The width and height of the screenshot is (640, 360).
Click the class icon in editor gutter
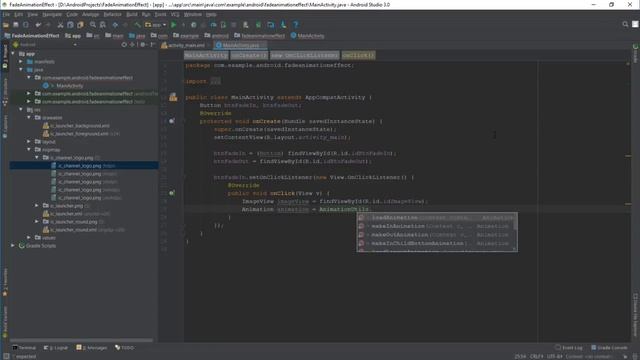tap(173, 97)
